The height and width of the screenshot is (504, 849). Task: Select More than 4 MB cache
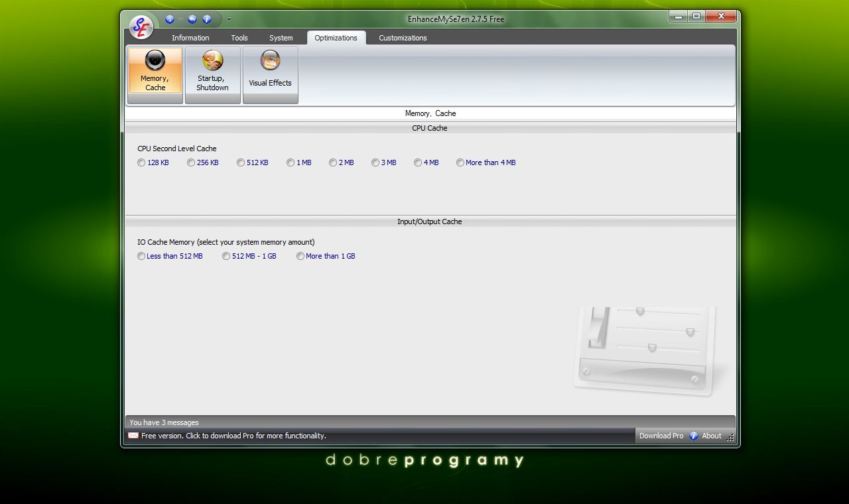(x=486, y=162)
